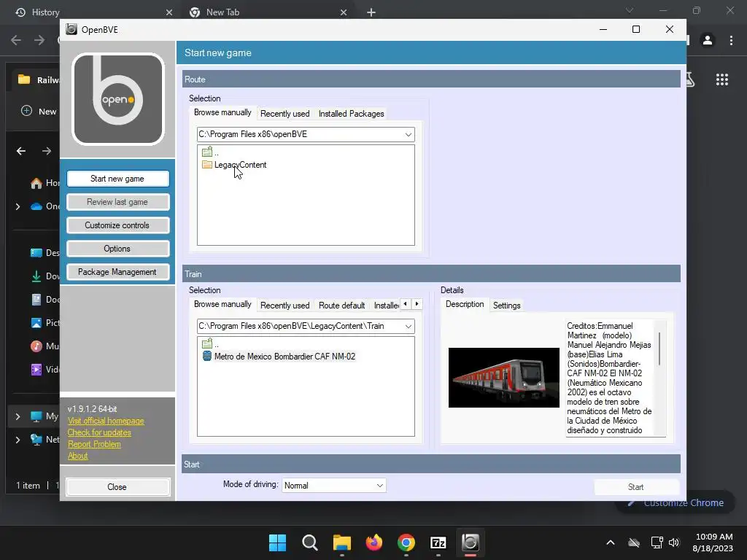Go up a folder in the Train browser

pos(210,344)
